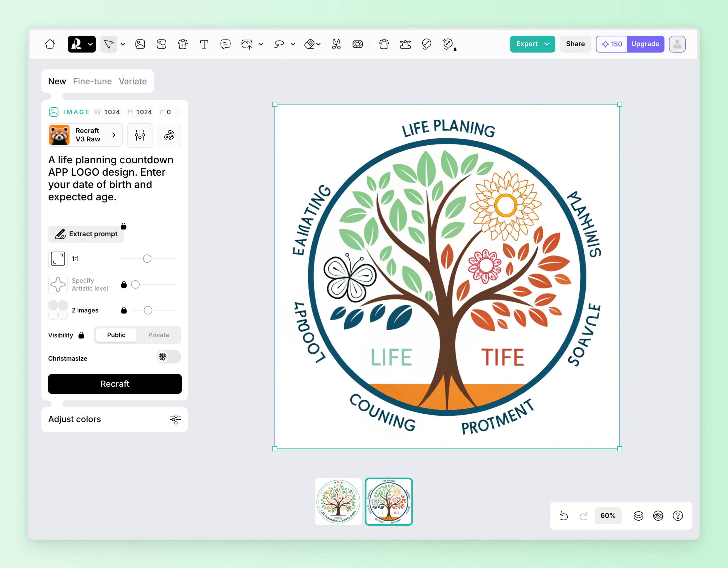Expand the Recraft logo menu dropdown
728x568 pixels.
pyautogui.click(x=90, y=44)
